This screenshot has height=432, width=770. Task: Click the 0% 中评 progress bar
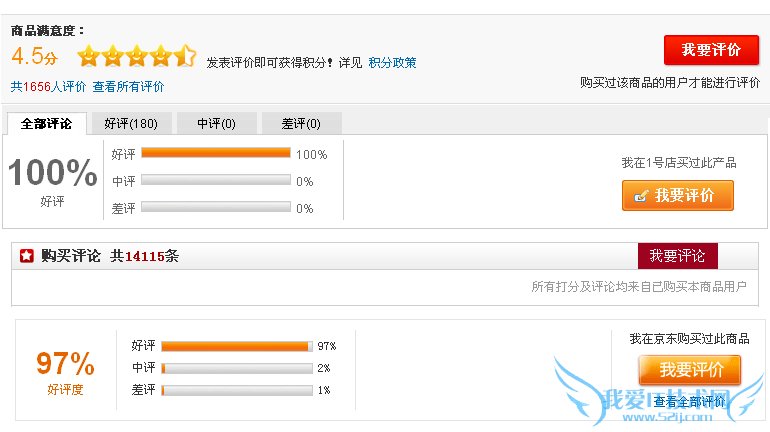tap(215, 181)
